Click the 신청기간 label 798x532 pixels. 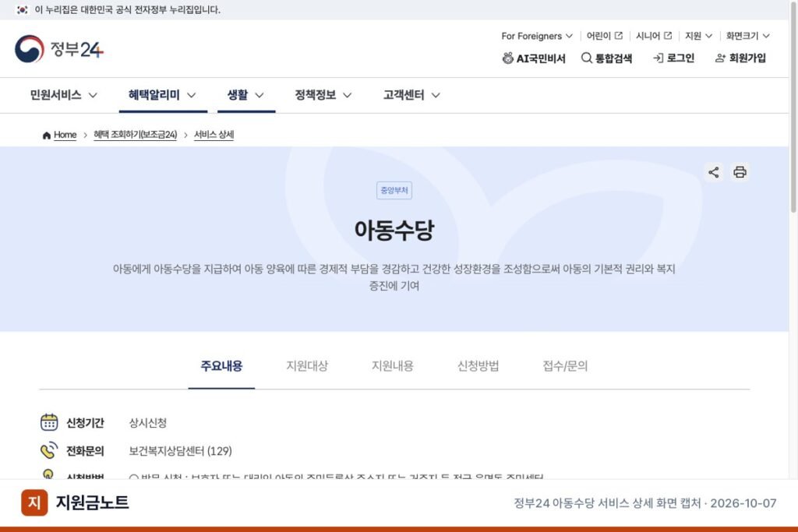85,423
